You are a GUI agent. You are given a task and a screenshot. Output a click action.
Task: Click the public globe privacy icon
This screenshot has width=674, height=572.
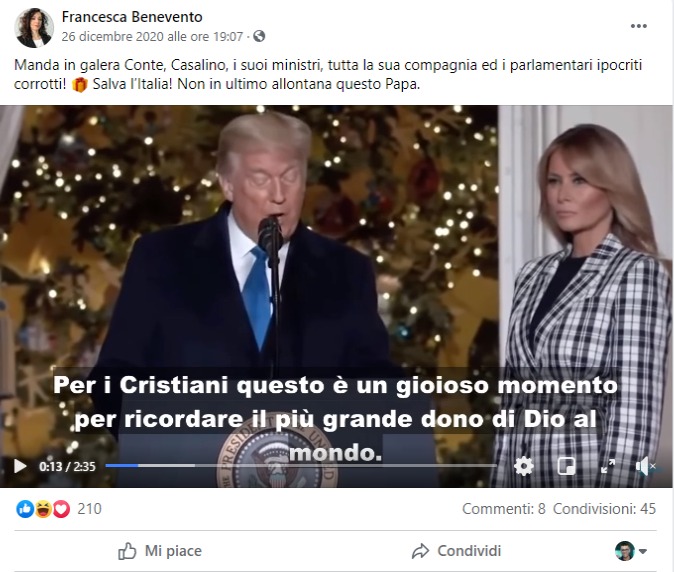click(x=259, y=36)
